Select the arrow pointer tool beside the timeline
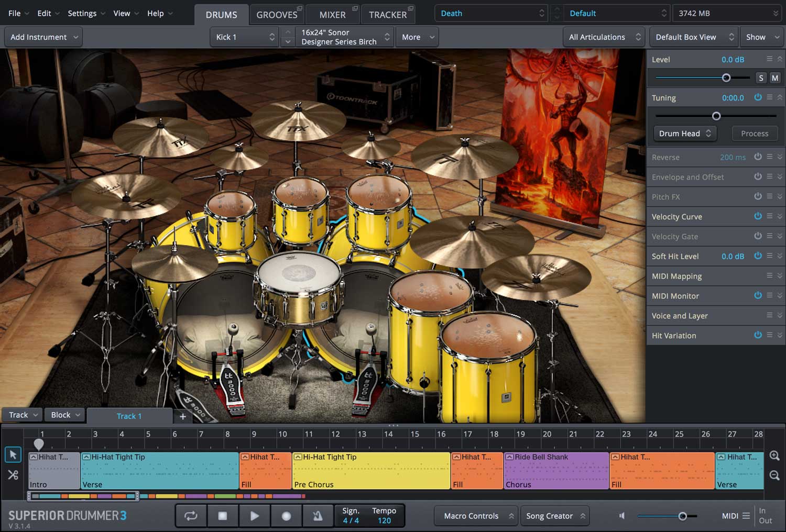Screen dimensions: 786x532 click(13, 455)
